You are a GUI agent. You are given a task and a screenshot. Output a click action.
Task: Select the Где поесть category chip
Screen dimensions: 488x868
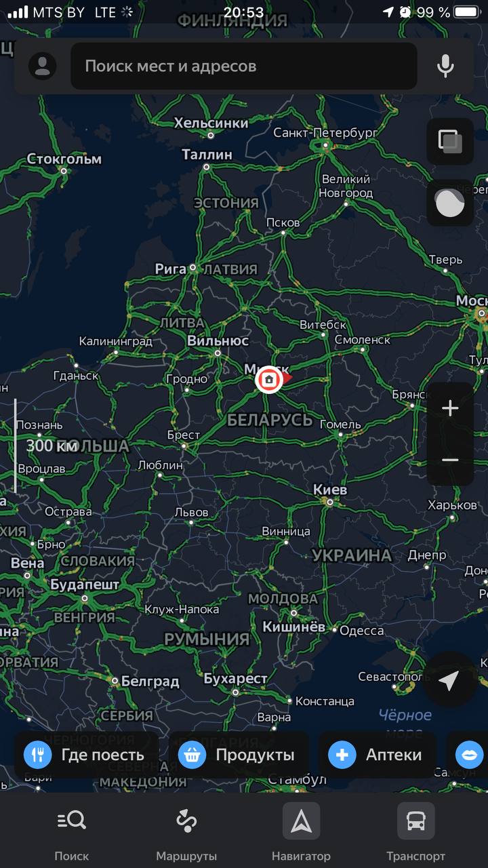coord(86,755)
